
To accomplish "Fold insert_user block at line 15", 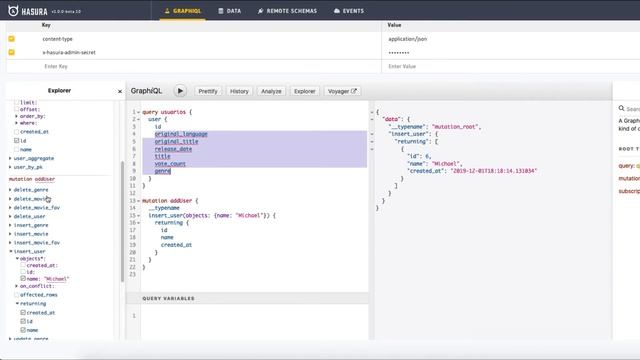I will [138, 216].
